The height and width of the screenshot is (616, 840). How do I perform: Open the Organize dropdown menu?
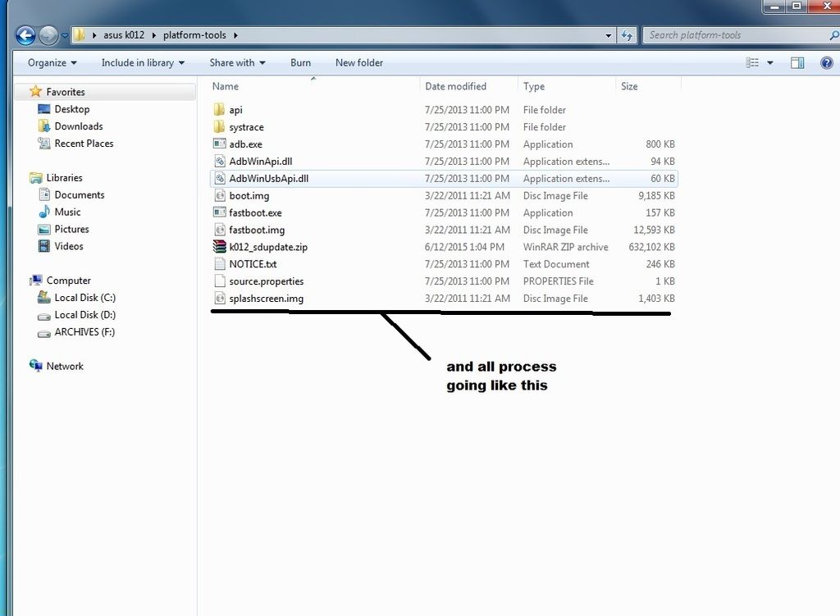[52, 62]
